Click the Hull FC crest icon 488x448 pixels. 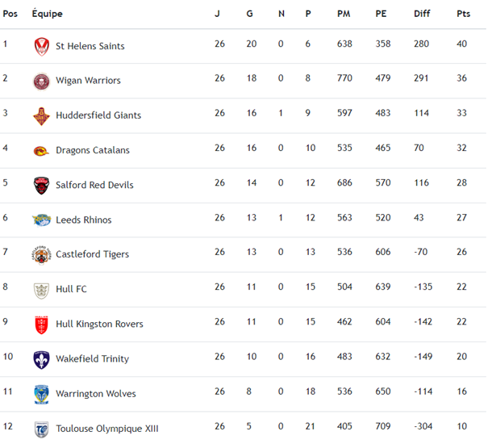pyautogui.click(x=41, y=289)
